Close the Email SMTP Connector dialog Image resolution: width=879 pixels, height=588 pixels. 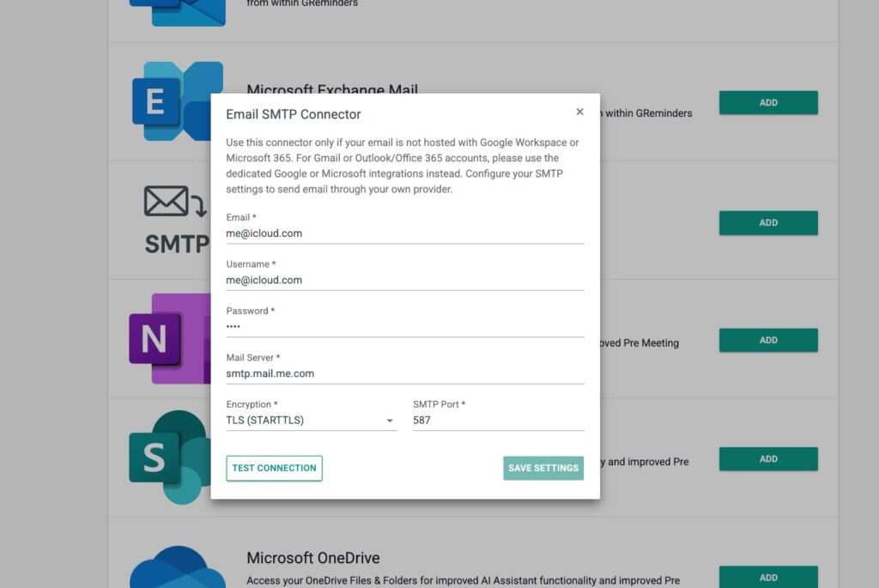click(x=579, y=112)
